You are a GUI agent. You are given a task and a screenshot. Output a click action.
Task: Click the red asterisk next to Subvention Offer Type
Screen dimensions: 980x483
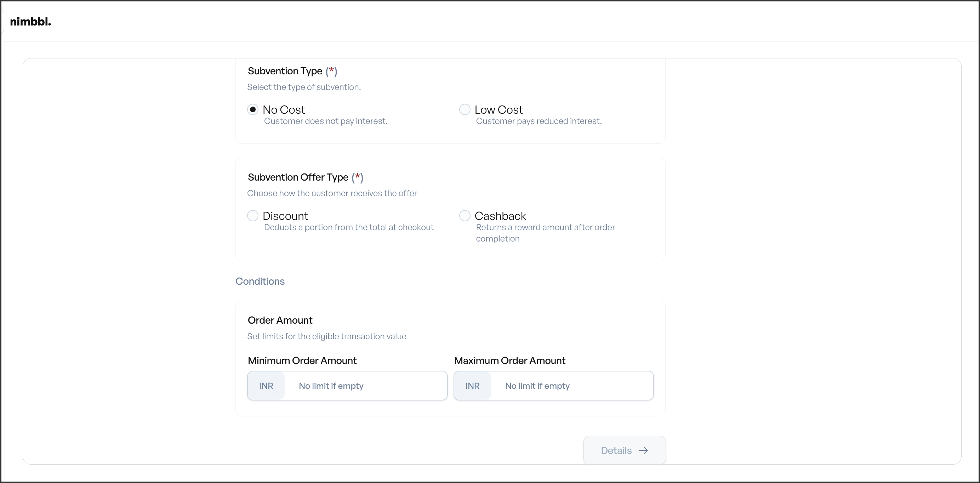[x=358, y=177]
